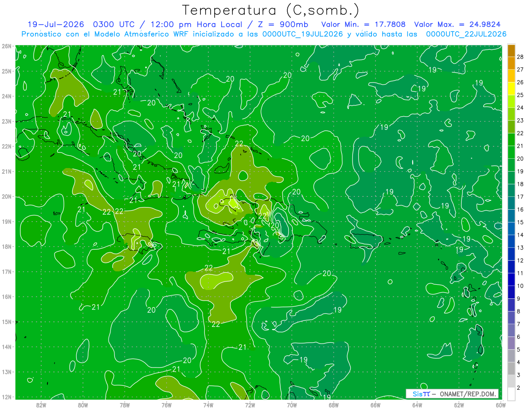The height and width of the screenshot is (411, 532).
Task: Click the 21N latitude axis label
Action: [x=7, y=172]
